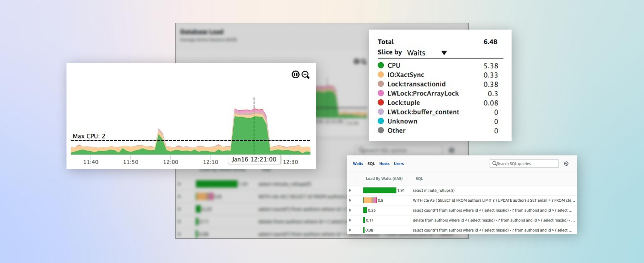Pause the database load chart auto-refresh

point(295,75)
